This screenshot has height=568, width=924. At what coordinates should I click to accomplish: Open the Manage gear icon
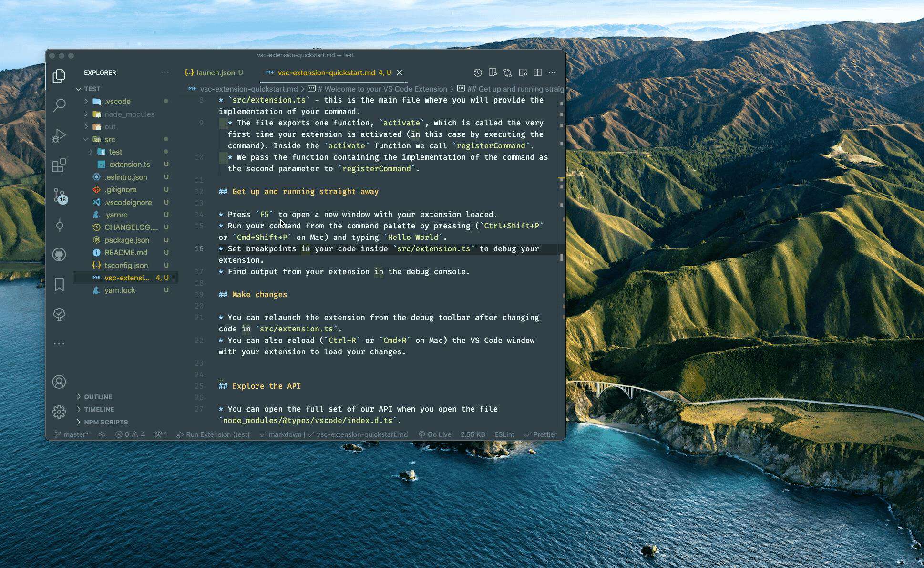pyautogui.click(x=59, y=412)
